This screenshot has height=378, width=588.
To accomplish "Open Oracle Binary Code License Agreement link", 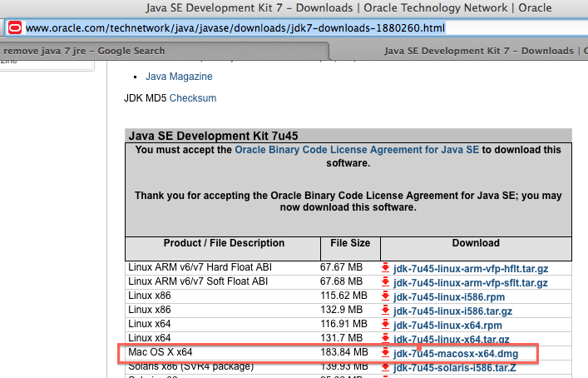I will pos(356,151).
